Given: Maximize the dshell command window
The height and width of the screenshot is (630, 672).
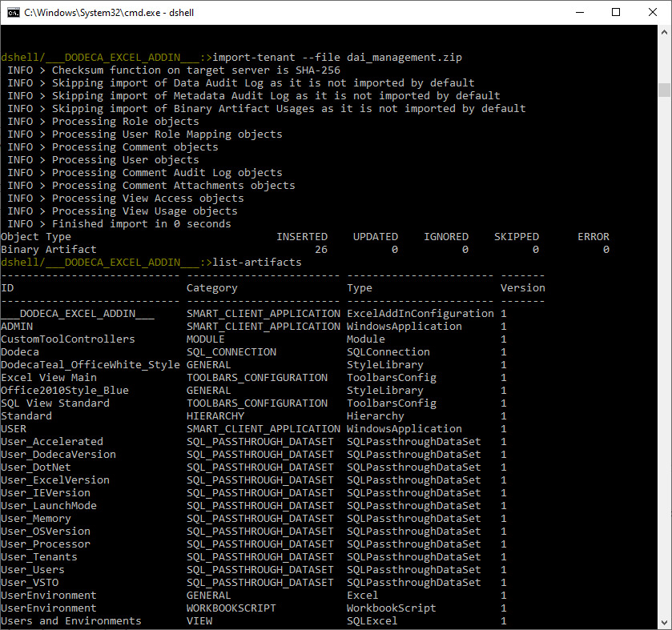Looking at the screenshot, I should (x=616, y=13).
